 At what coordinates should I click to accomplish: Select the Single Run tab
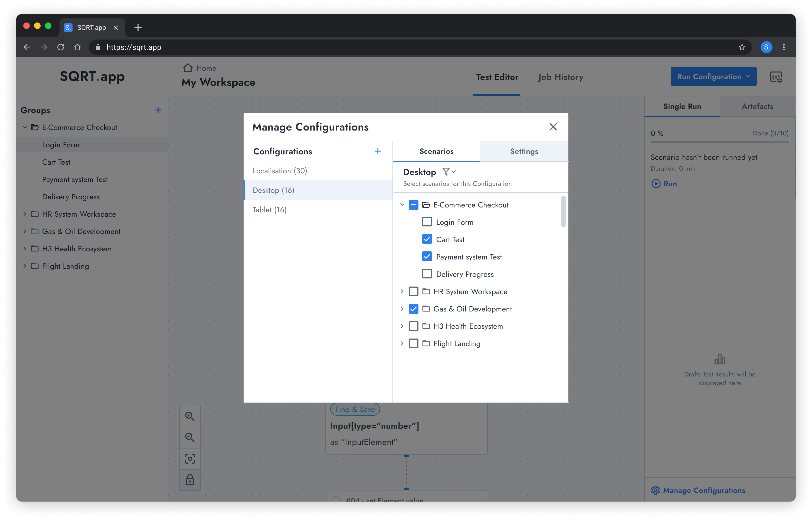tap(682, 106)
